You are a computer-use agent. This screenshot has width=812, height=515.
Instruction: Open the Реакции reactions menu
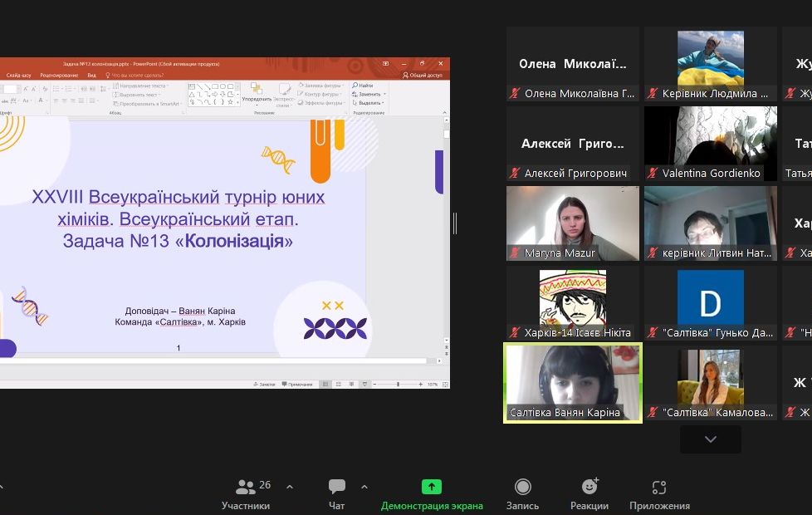589,493
